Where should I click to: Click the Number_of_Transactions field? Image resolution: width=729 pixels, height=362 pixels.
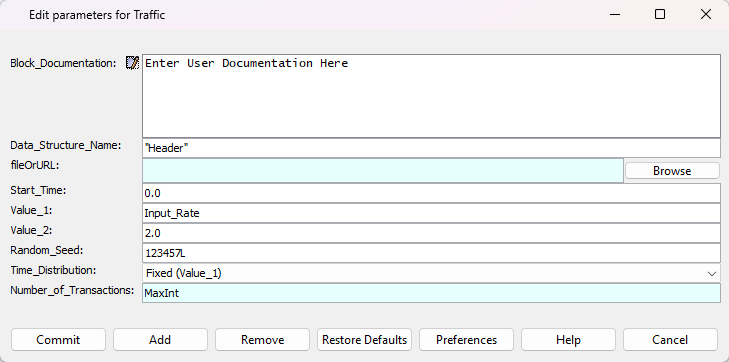pos(431,293)
